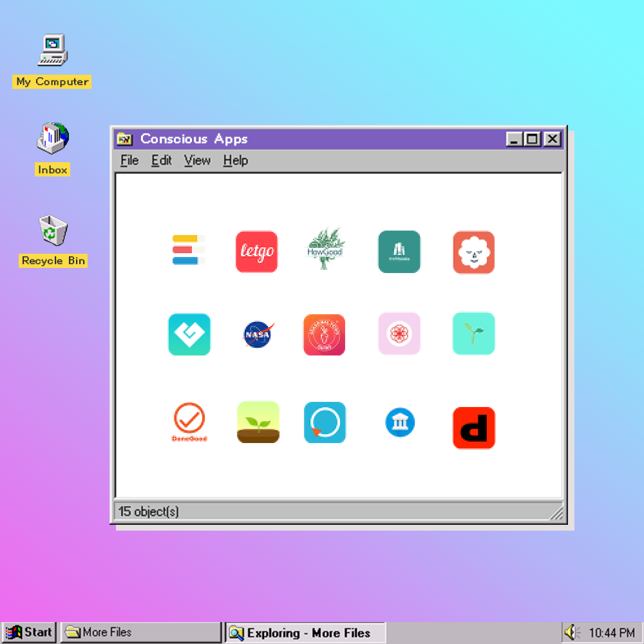
Task: Open the Inbox desktop icon
Action: (x=53, y=138)
